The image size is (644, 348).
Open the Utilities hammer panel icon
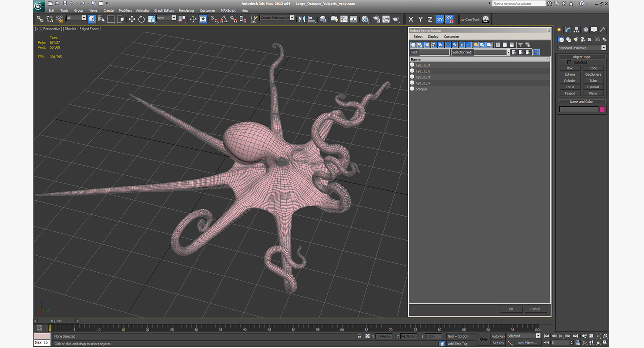click(603, 30)
